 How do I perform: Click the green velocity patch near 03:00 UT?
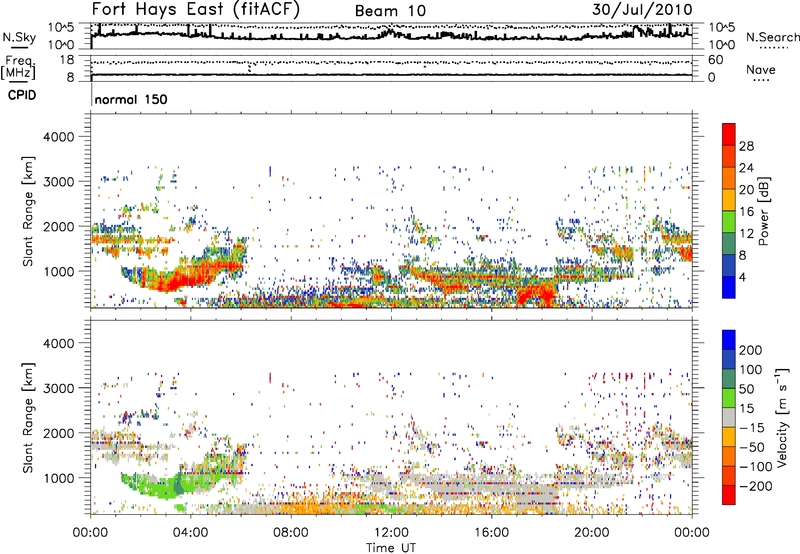tap(163, 486)
